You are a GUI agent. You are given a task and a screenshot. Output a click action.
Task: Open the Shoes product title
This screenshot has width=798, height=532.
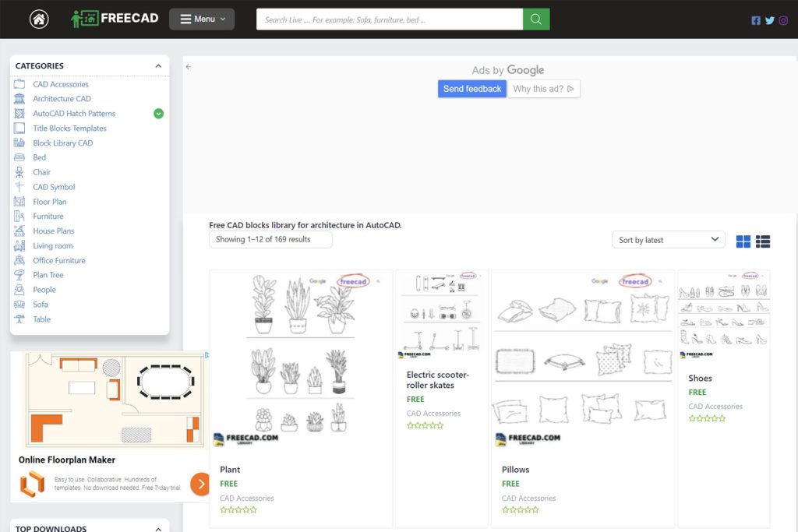(701, 378)
